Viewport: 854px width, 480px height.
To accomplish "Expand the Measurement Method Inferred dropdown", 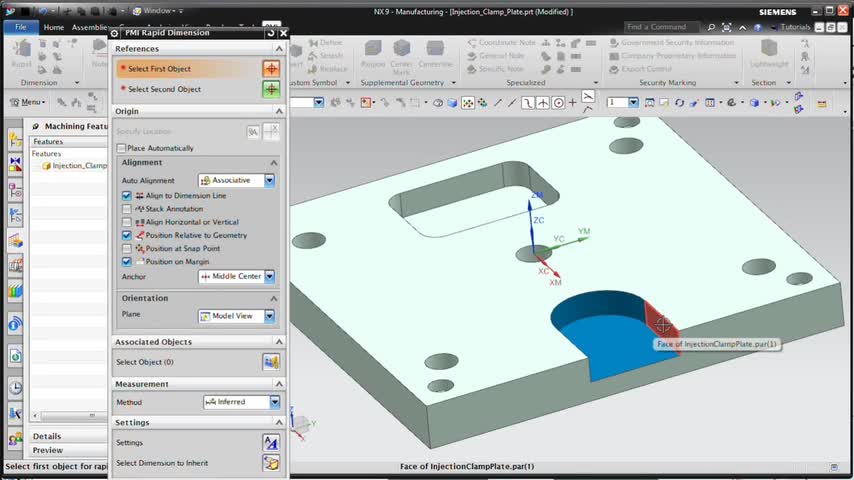I will coord(274,402).
